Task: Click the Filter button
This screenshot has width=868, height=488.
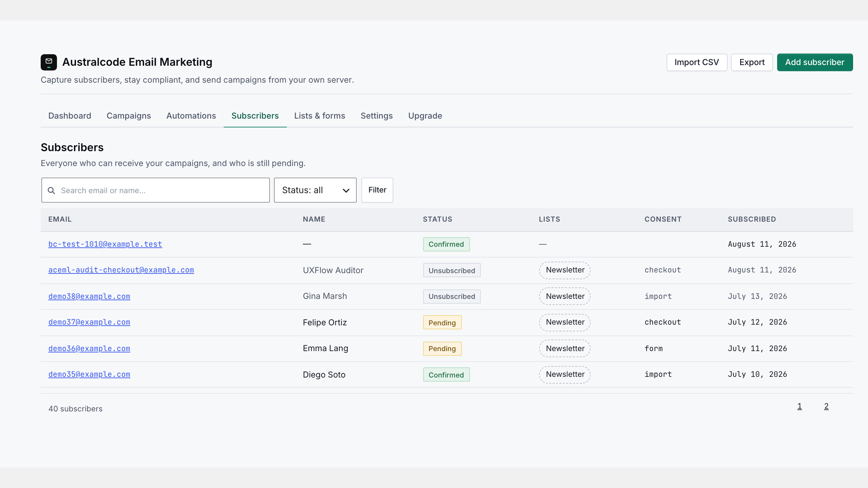Action: 377,190
